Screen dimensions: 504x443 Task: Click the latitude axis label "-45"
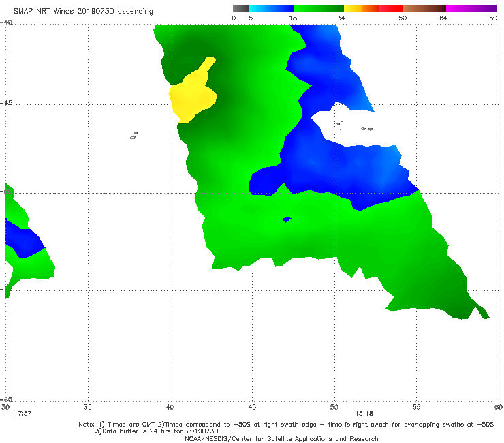pos(6,103)
